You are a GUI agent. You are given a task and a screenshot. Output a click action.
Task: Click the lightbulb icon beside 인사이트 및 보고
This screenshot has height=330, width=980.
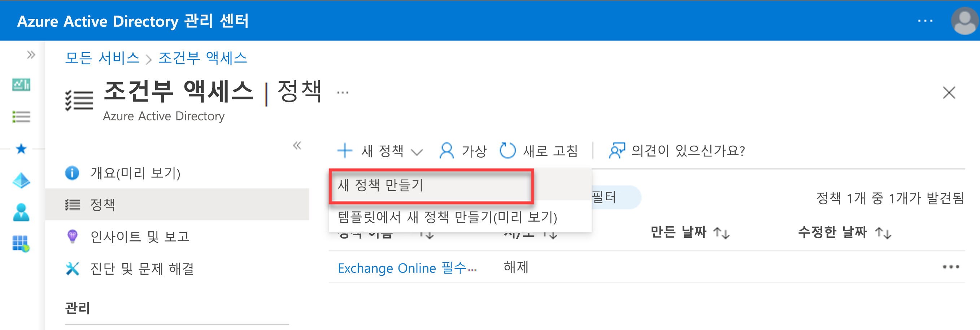pos(72,236)
